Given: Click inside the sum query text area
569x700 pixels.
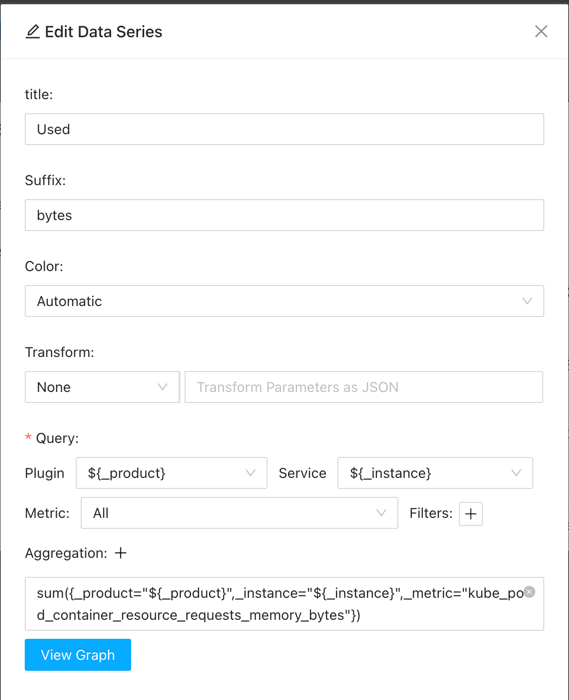Looking at the screenshot, I should point(284,604).
